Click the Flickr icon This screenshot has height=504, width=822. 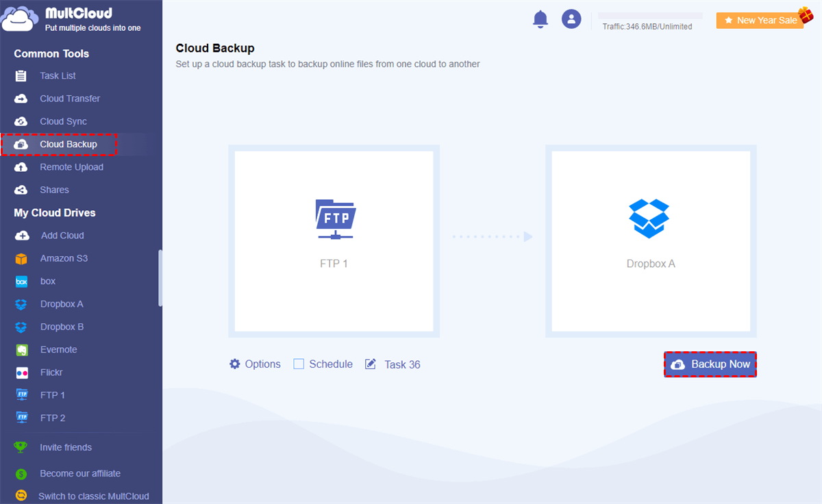(21, 373)
